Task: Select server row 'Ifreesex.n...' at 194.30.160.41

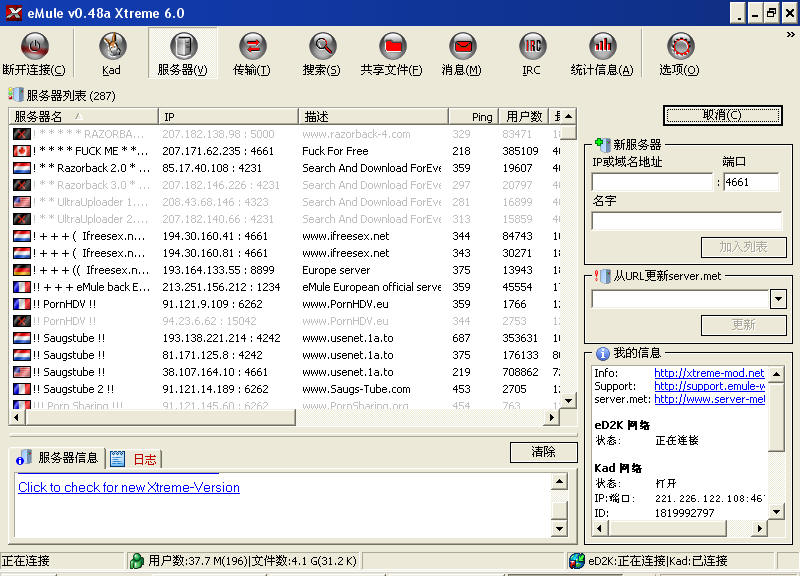Action: click(x=285, y=236)
